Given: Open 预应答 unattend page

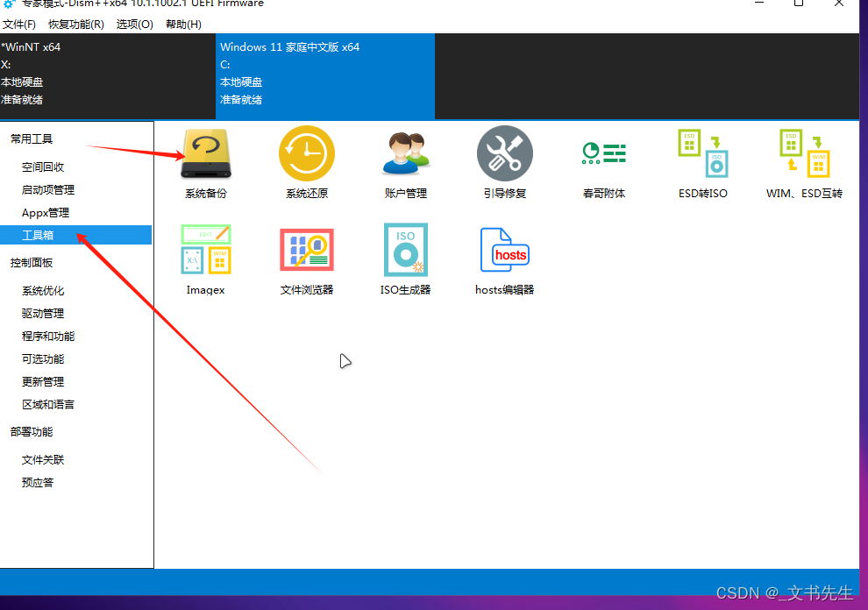Looking at the screenshot, I should tap(38, 483).
